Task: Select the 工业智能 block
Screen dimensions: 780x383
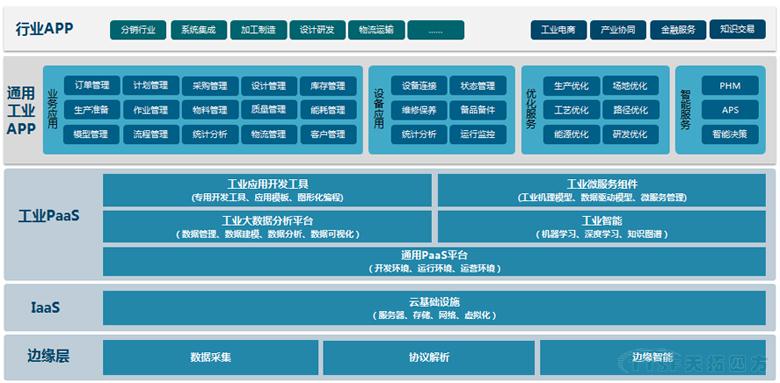Action: [602, 227]
